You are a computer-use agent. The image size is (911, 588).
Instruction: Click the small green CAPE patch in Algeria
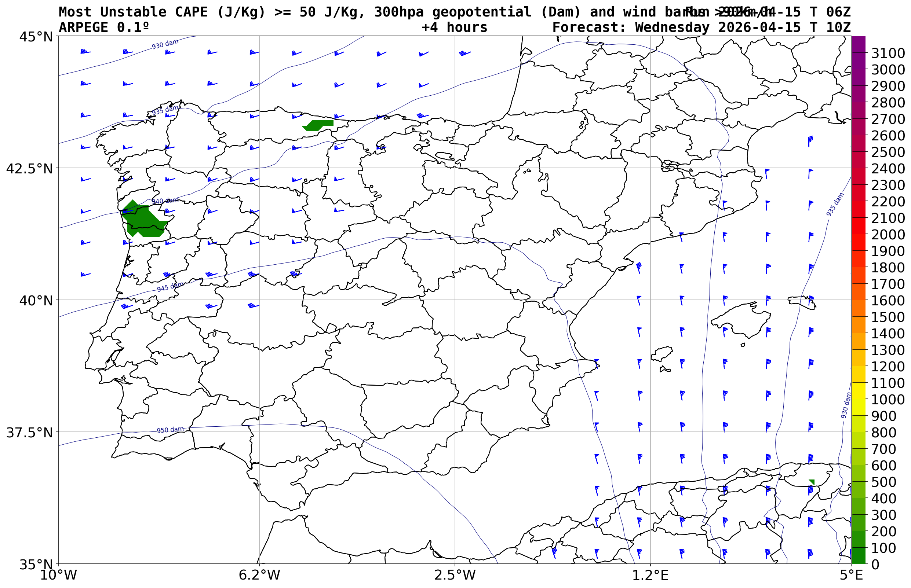[x=812, y=482]
